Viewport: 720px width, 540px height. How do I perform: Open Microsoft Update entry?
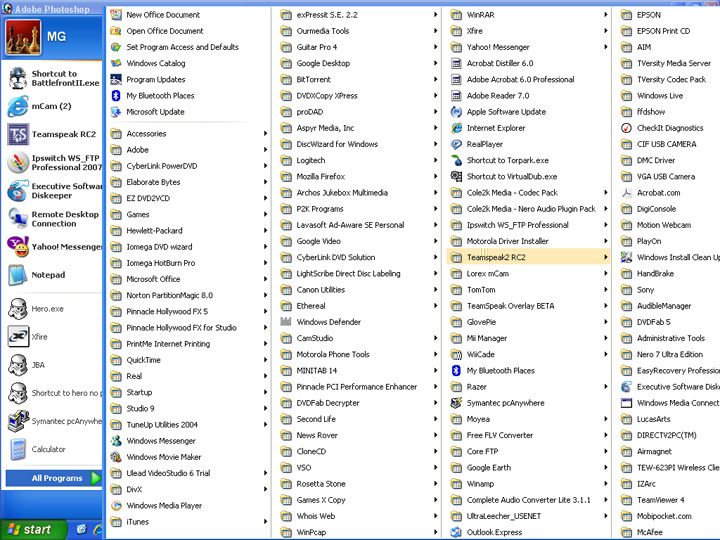[x=189, y=112]
